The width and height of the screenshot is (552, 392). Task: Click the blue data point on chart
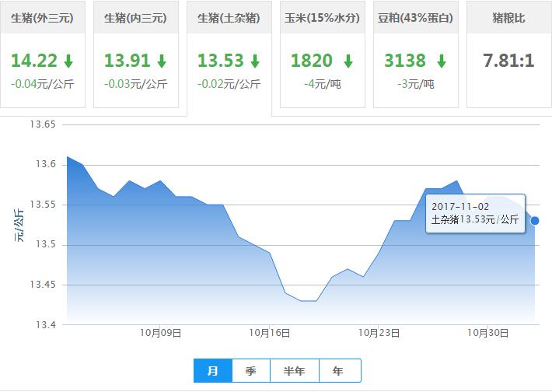tap(535, 221)
